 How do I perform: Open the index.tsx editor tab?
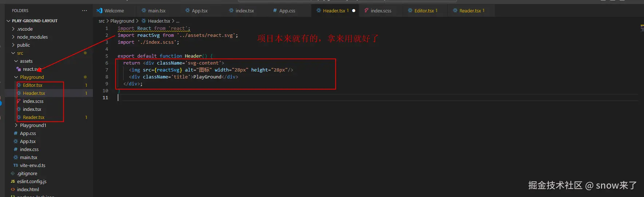pyautogui.click(x=244, y=11)
